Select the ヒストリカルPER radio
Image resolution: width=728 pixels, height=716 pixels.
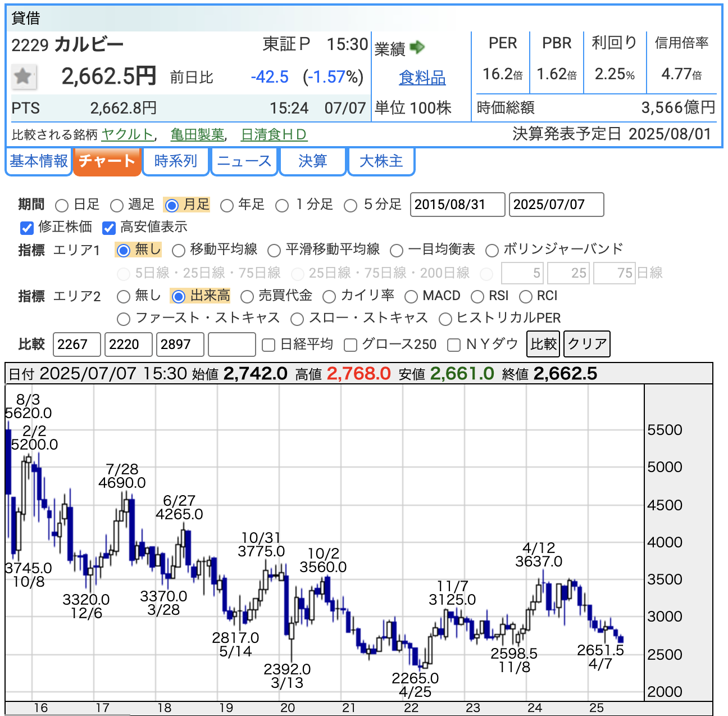[445, 319]
